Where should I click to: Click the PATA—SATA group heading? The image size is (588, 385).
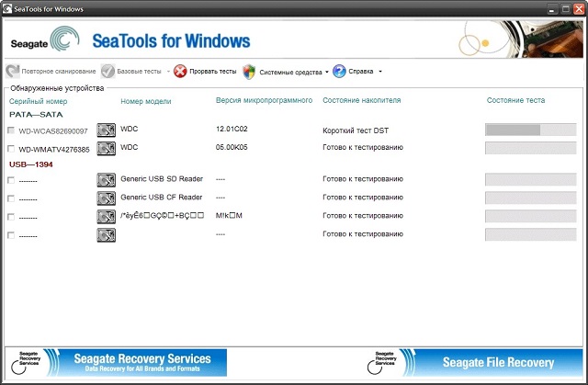click(36, 114)
